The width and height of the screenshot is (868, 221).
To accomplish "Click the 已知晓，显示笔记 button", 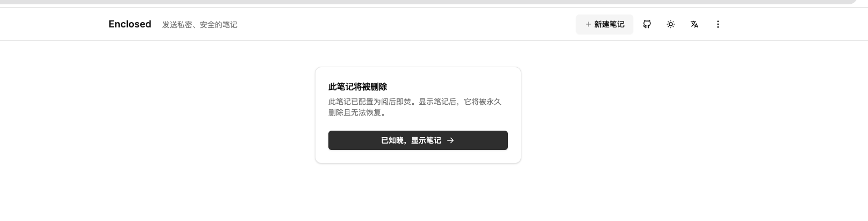I will 418,140.
